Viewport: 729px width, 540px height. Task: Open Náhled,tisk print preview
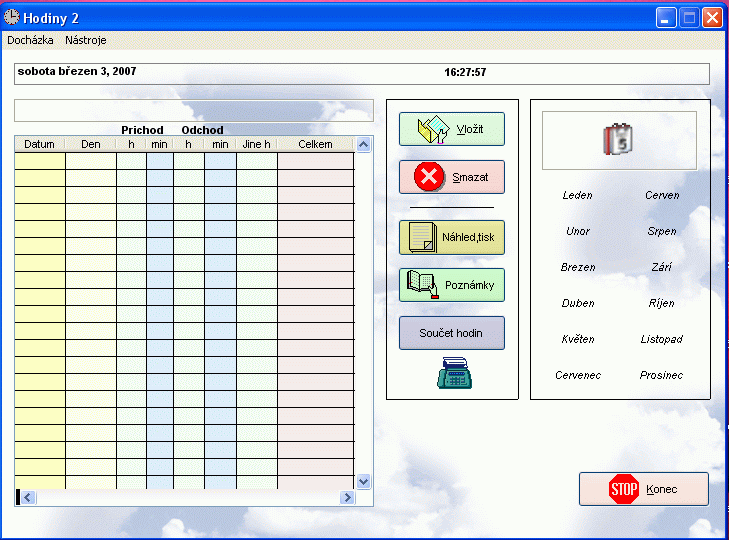point(452,237)
